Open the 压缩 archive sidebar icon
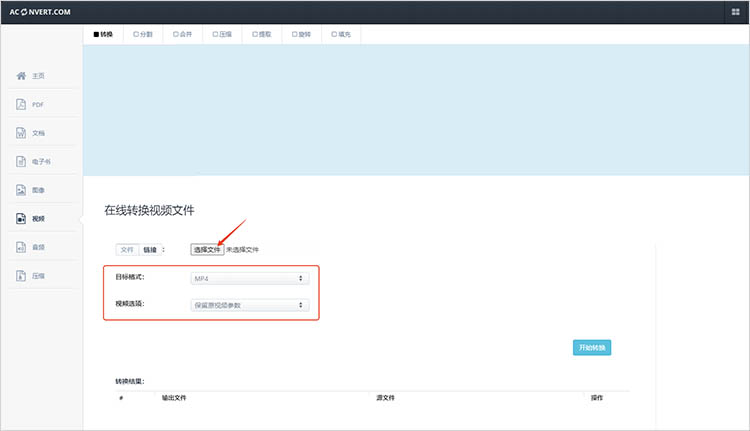The height and width of the screenshot is (431, 750). 21,276
